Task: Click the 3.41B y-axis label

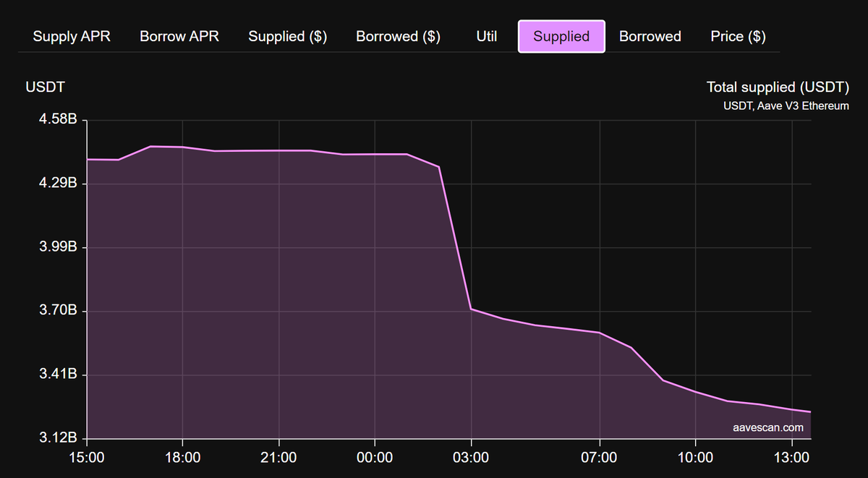Action: 59,375
